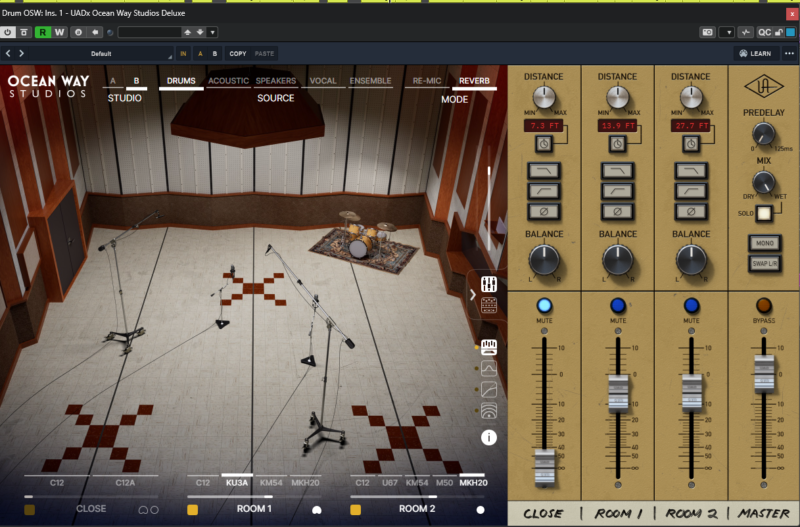Show the mic grid view icon
Viewport: 800px width, 527px height.
point(489,305)
